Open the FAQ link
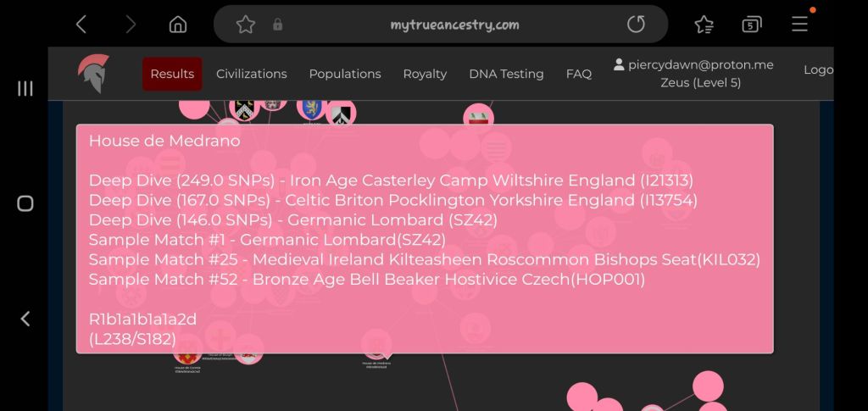868x411 pixels. [578, 74]
